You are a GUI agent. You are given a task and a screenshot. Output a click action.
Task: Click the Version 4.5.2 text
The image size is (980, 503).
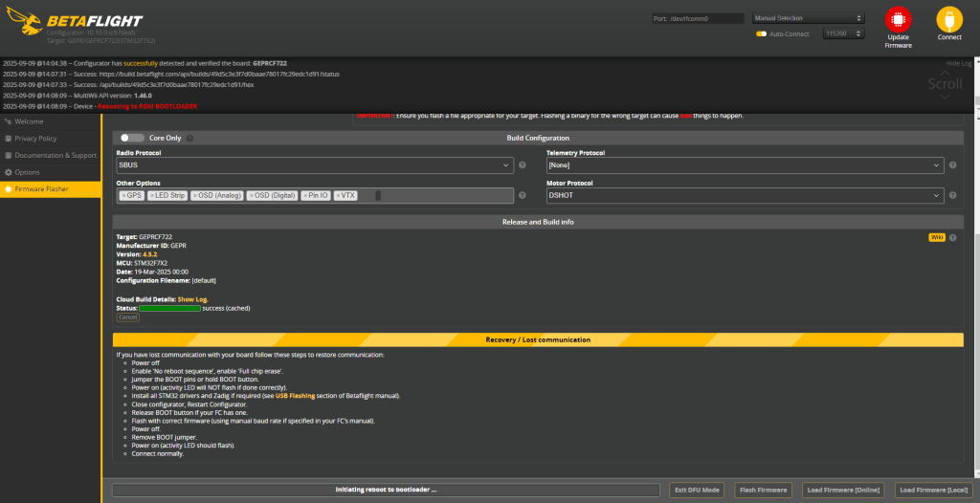click(137, 255)
